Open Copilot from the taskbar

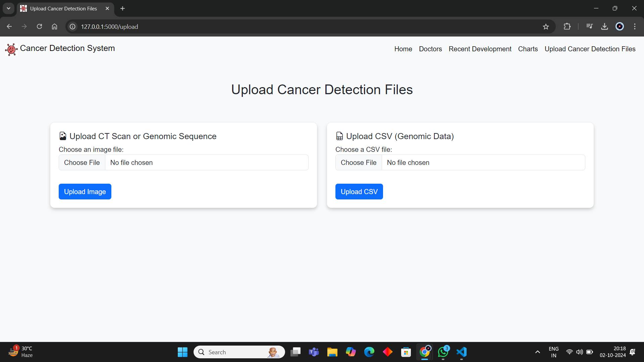coord(351,352)
